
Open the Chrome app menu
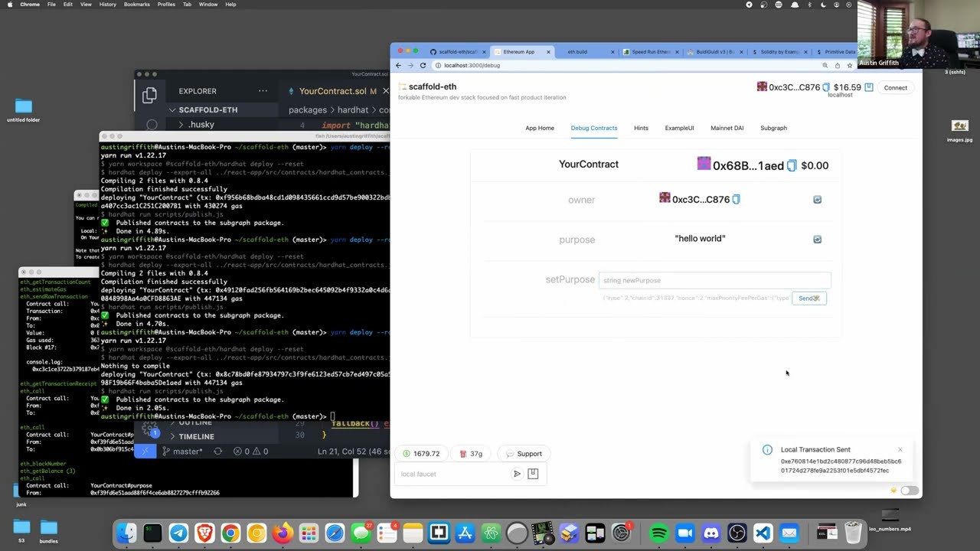tap(30, 5)
